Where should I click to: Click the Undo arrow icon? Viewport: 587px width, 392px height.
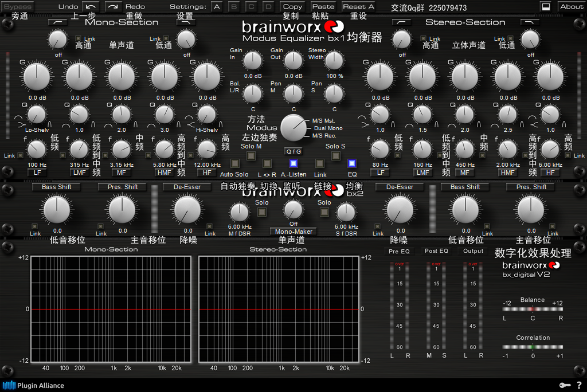90,6
